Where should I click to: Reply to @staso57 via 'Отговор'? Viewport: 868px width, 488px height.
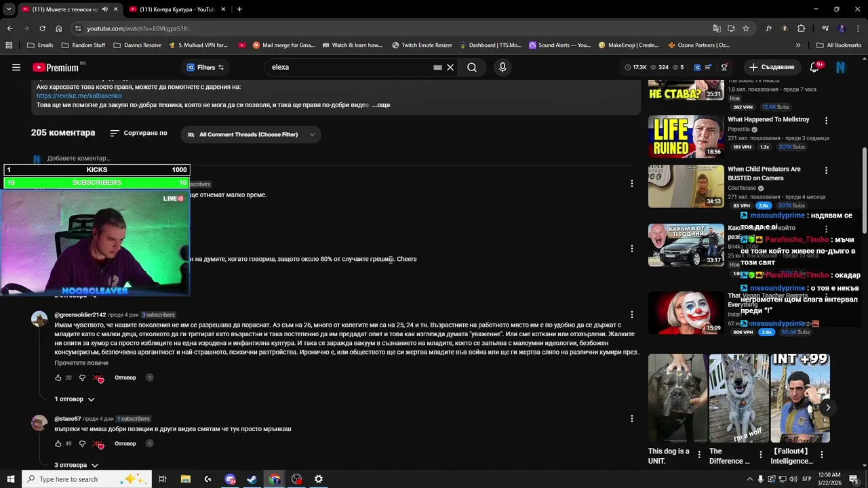click(125, 444)
